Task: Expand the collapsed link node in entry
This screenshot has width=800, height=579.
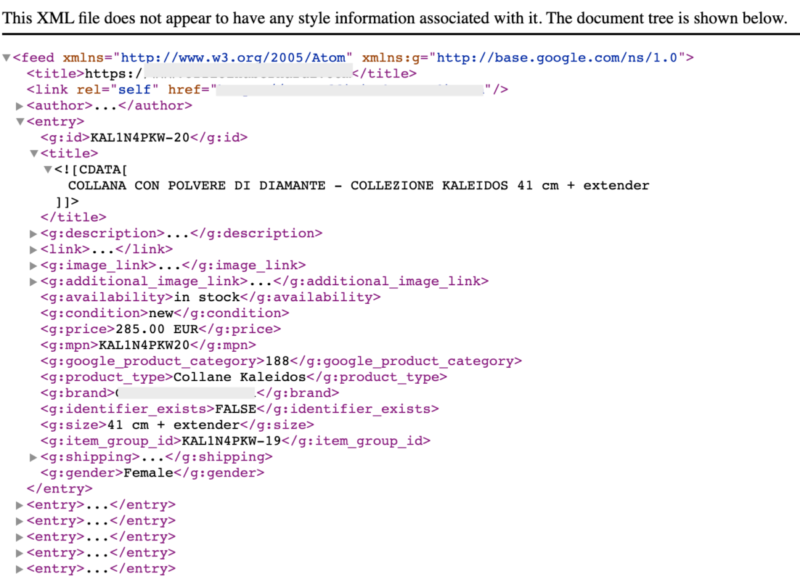Action: [33, 250]
